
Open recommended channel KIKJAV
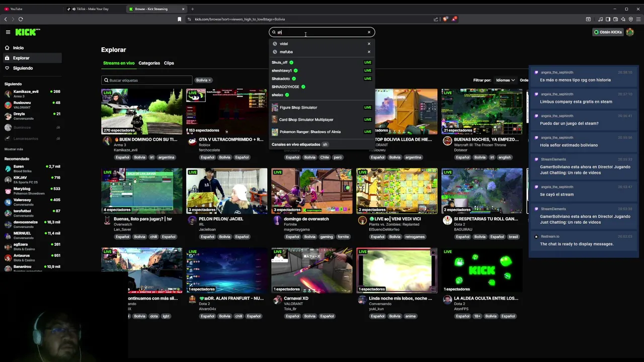click(32, 179)
